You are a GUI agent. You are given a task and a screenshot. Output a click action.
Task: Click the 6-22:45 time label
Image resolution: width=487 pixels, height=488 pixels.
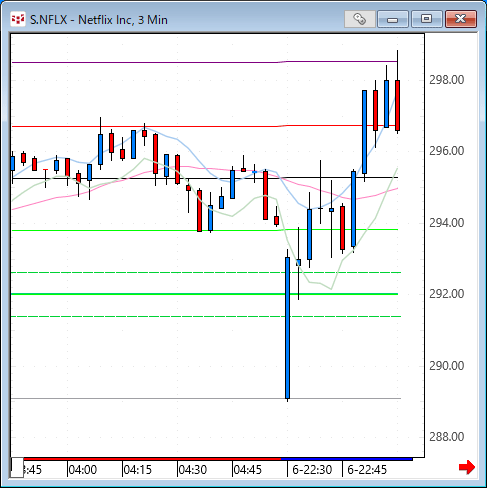click(x=367, y=470)
